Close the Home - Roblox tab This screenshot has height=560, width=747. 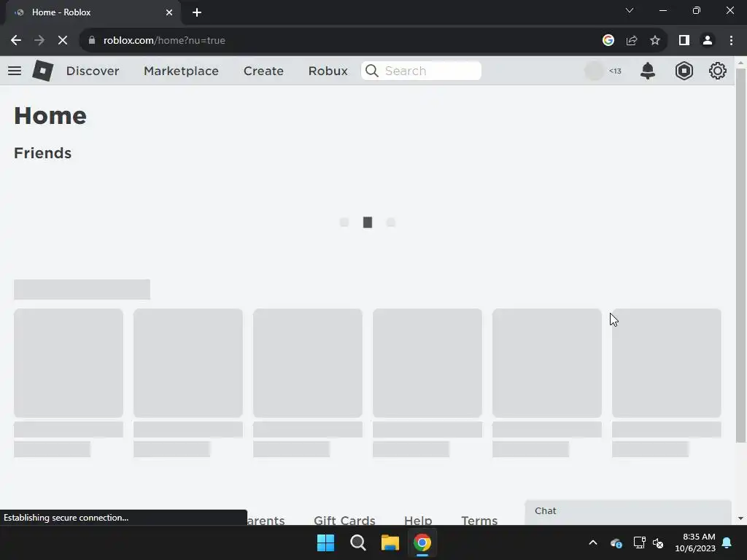tap(169, 12)
